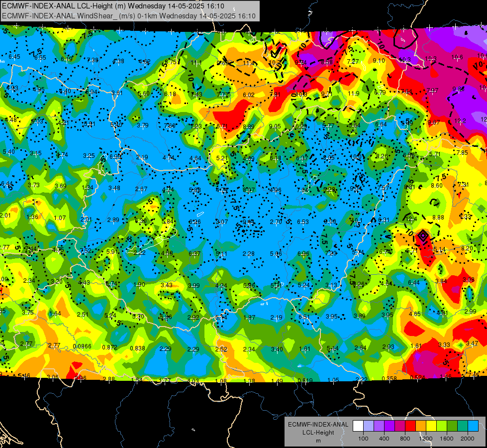The image size is (487, 448).
Task: Click the wind shear value '1.87'
Action: tap(249, 318)
